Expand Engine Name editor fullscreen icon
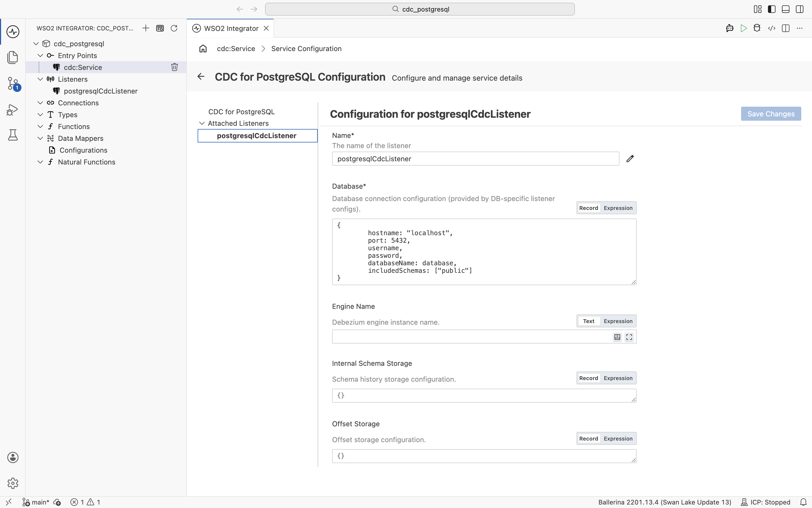This screenshot has width=812, height=508. [x=629, y=337]
